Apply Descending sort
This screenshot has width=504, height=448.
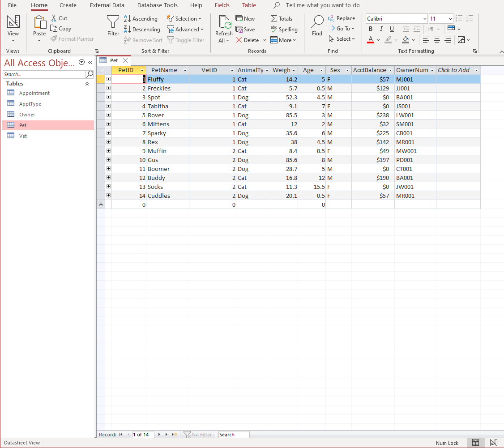[142, 29]
